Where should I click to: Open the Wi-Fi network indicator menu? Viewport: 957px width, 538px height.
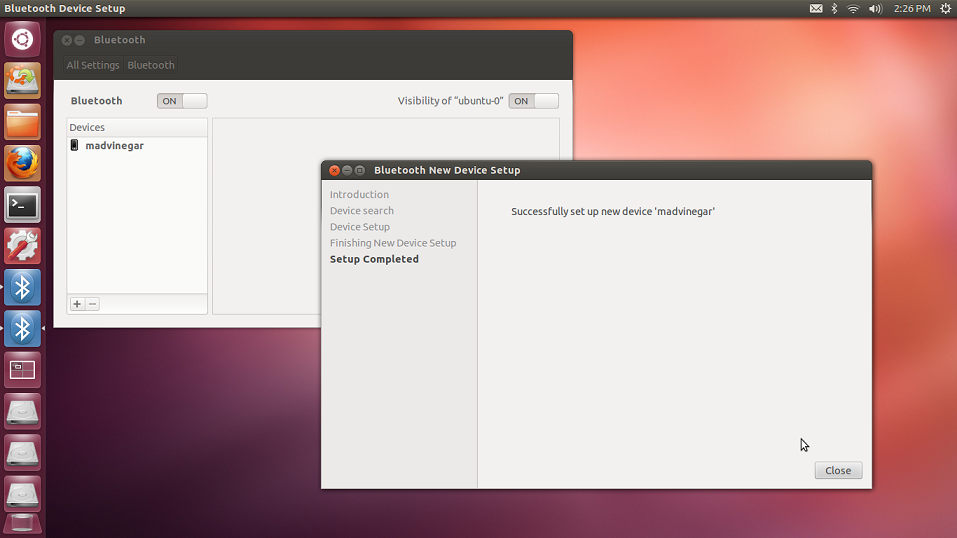(x=853, y=8)
